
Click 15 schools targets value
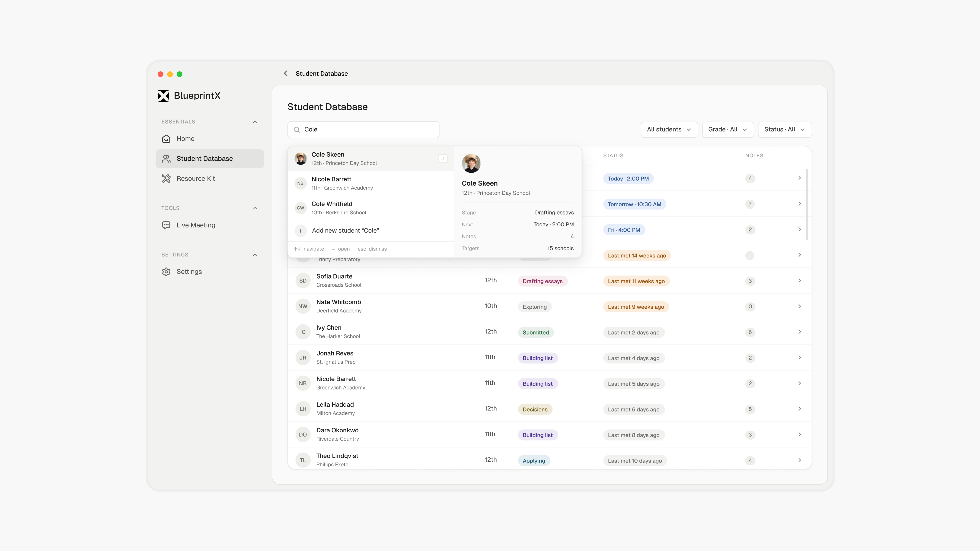click(x=560, y=248)
